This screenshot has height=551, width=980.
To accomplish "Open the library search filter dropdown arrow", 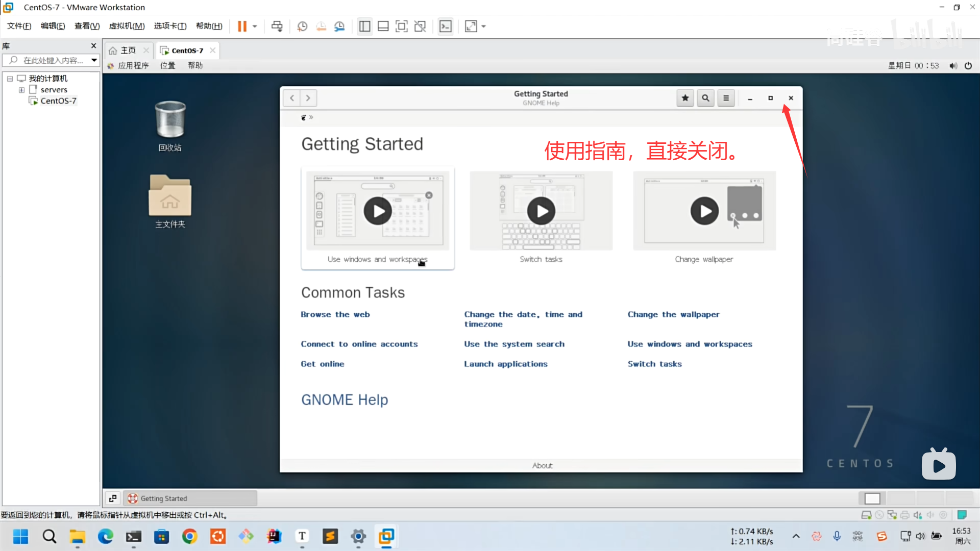I will tap(94, 60).
